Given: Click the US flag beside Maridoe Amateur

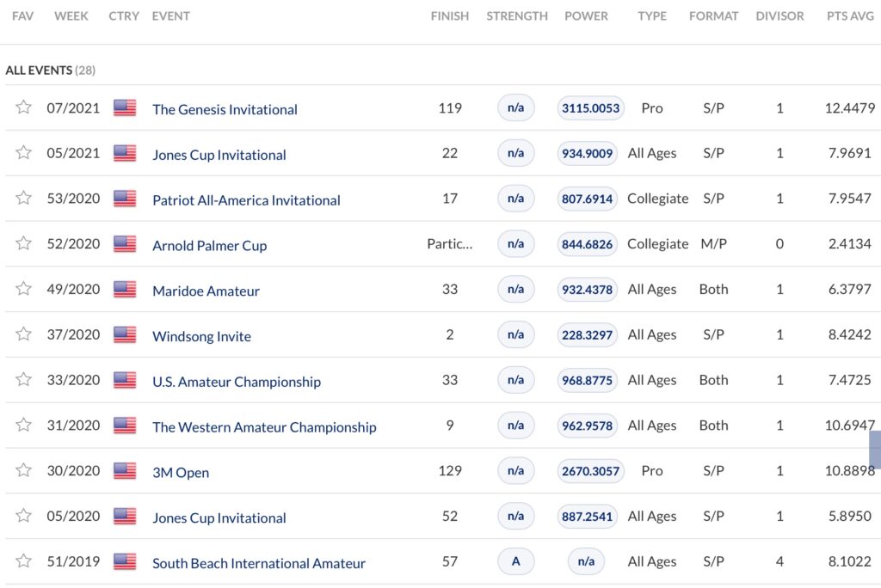Looking at the screenshot, I should tap(125, 290).
